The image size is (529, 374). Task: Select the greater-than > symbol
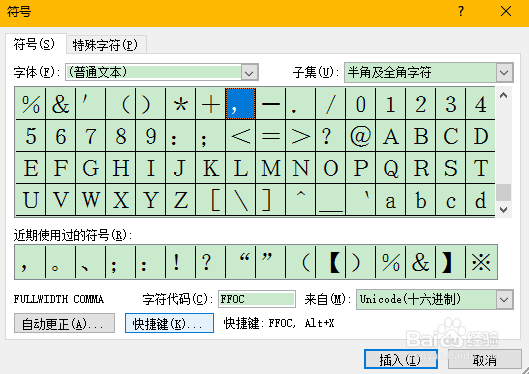(x=300, y=136)
